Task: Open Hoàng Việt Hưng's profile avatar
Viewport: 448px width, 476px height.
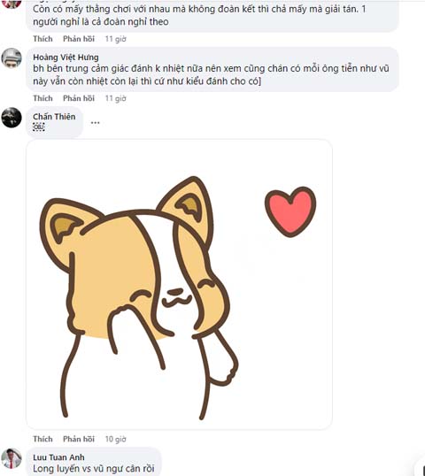Action: tap(12, 58)
